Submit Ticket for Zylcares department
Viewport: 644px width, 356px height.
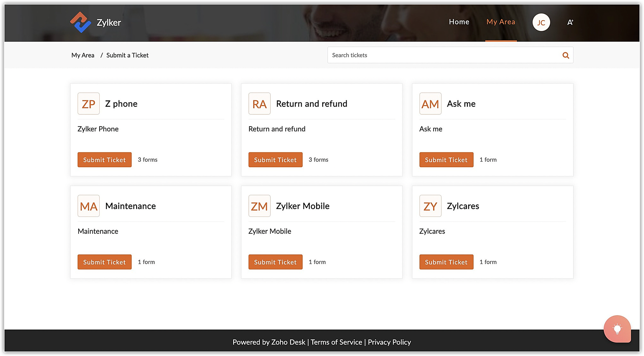point(446,262)
